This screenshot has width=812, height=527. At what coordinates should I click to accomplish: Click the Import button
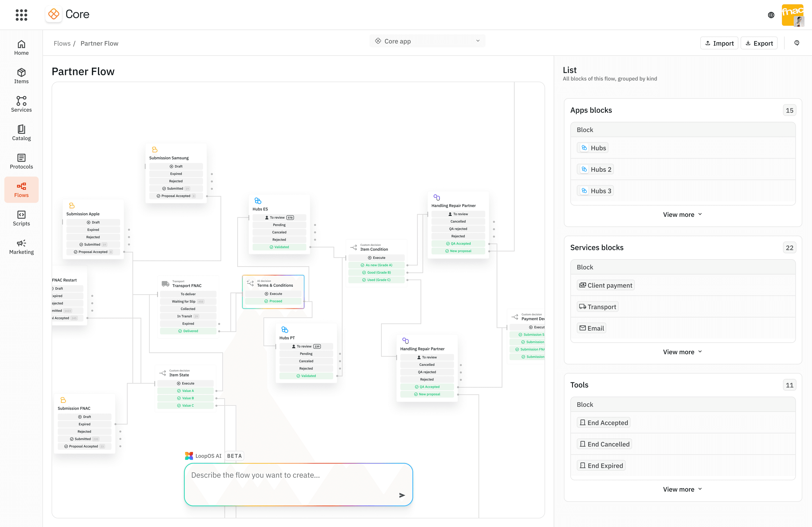719,43
